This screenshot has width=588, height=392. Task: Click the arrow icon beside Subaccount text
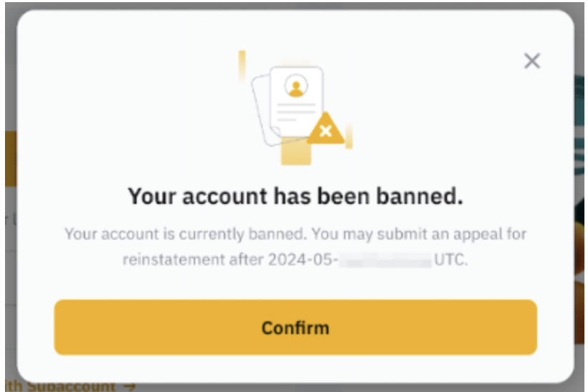point(129,386)
